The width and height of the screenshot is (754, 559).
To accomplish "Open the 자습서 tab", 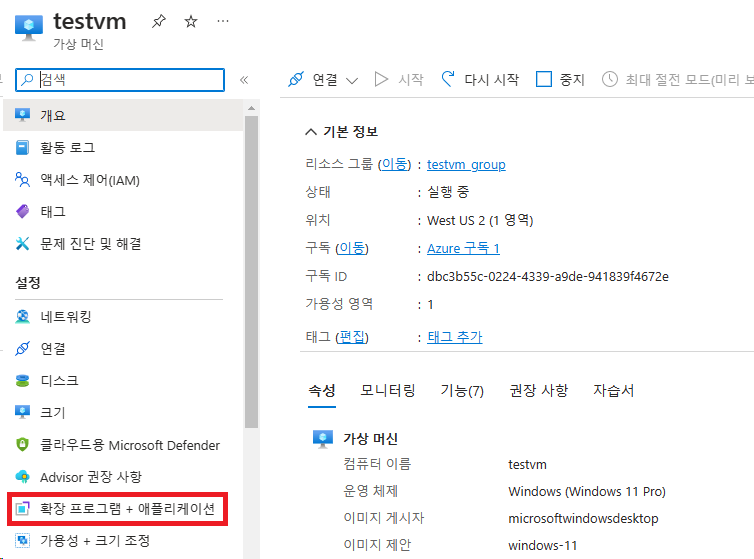I will [x=614, y=390].
